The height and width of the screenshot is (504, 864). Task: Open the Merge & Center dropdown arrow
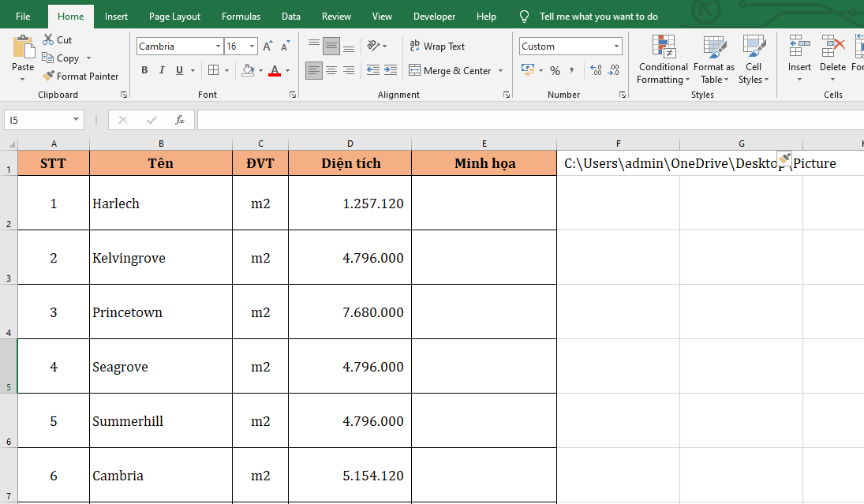click(x=500, y=71)
